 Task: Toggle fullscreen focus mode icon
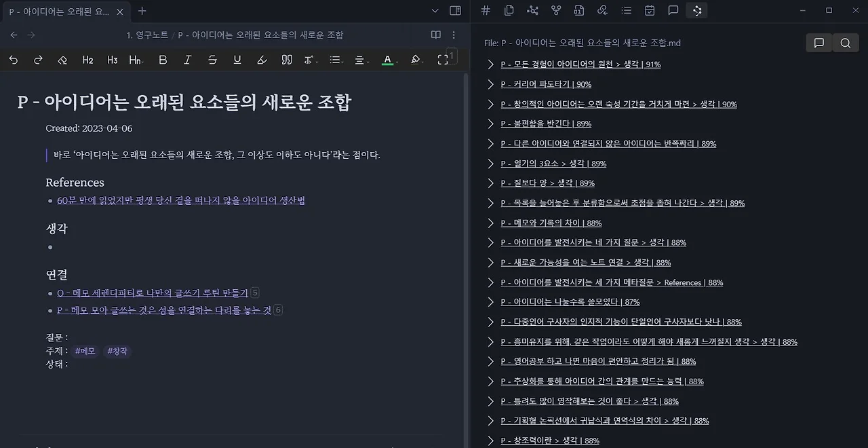pyautogui.click(x=443, y=60)
